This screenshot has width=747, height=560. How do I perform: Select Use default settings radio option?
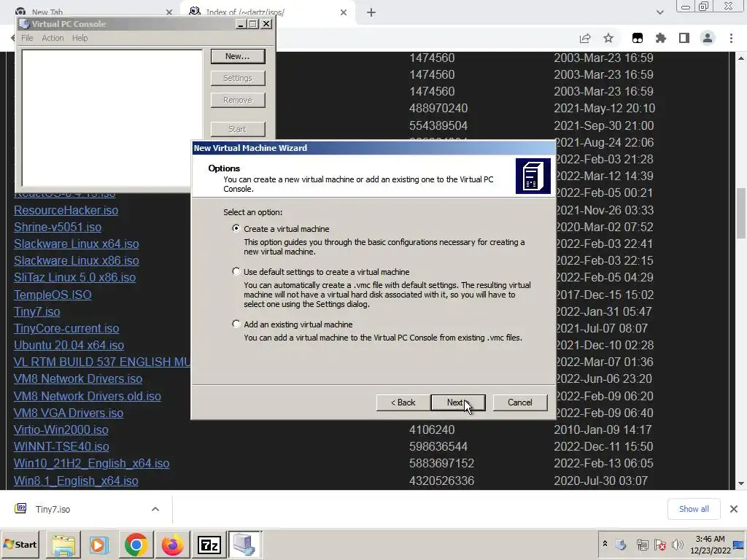tap(236, 271)
